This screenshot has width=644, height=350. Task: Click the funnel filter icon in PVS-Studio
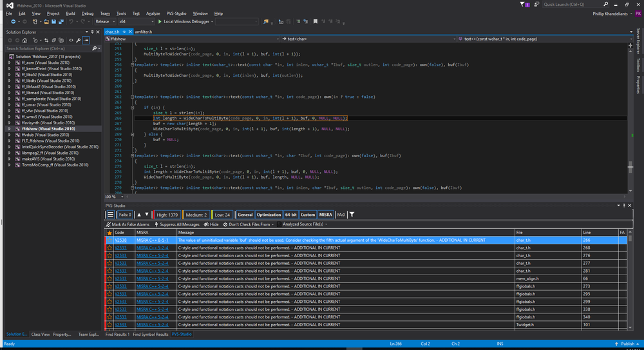[x=352, y=215]
